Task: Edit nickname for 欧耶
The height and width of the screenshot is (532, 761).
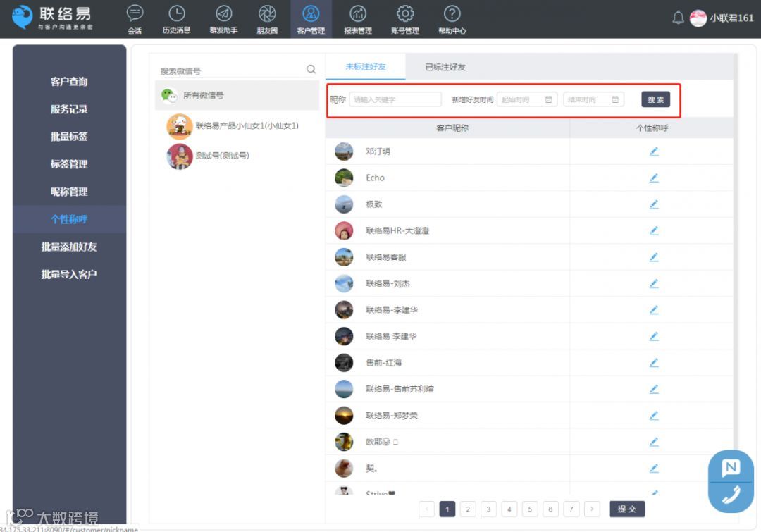Action: (x=654, y=442)
